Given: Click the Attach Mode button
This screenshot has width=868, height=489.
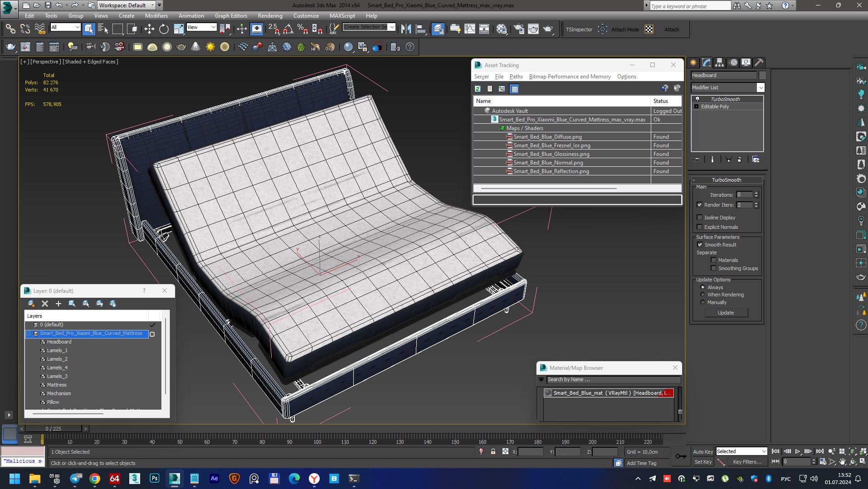Looking at the screenshot, I should pos(625,29).
